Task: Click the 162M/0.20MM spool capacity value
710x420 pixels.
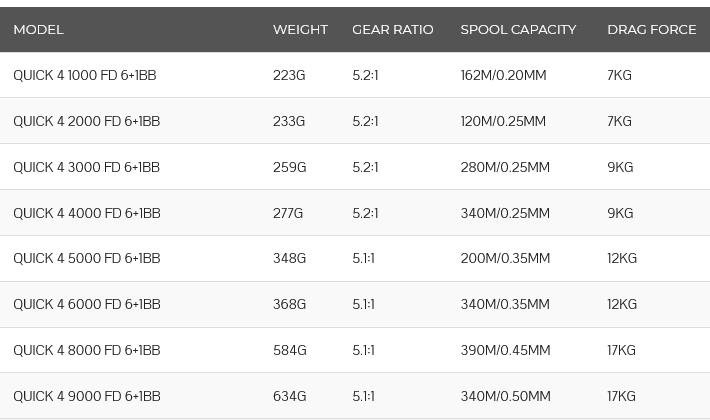Action: 503,76
